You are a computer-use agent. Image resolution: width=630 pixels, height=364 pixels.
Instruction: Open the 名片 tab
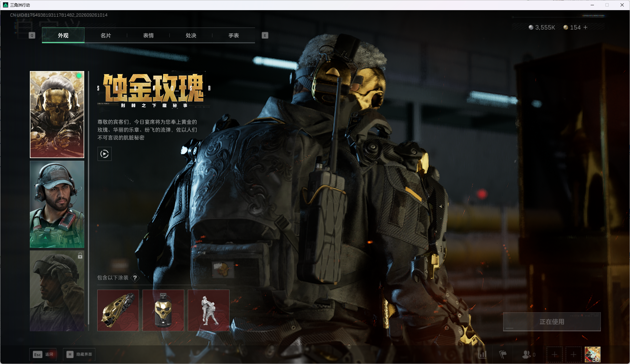[x=106, y=35]
